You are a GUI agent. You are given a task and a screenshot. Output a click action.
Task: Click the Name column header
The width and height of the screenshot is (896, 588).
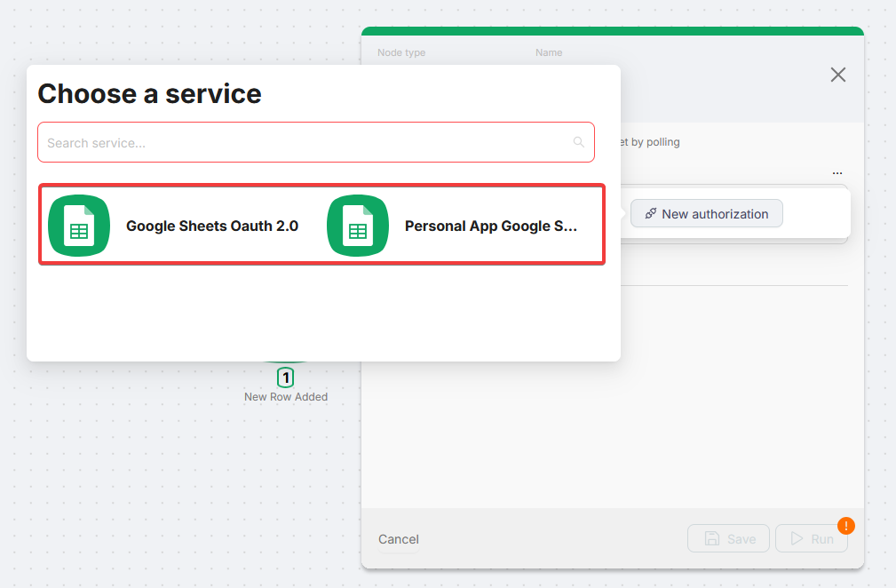[548, 52]
